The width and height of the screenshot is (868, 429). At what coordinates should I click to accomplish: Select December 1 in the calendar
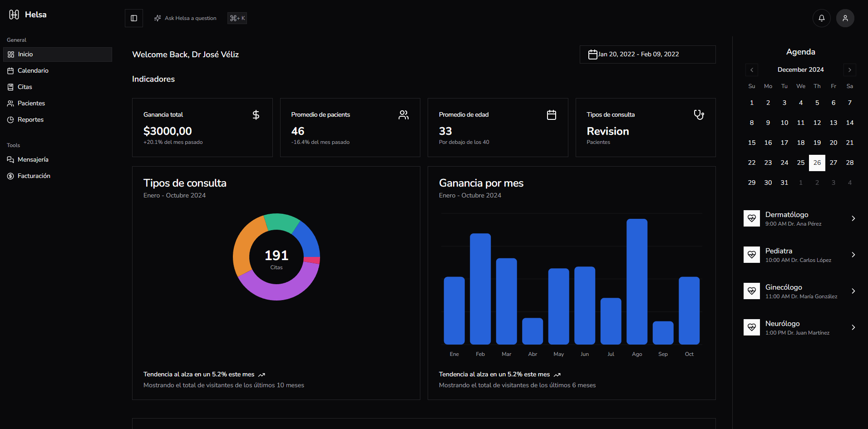coord(752,103)
